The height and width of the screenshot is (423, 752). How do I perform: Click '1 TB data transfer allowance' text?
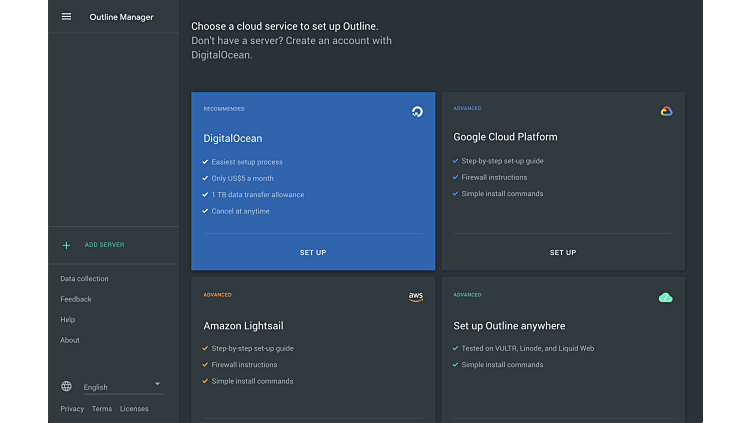coord(258,195)
